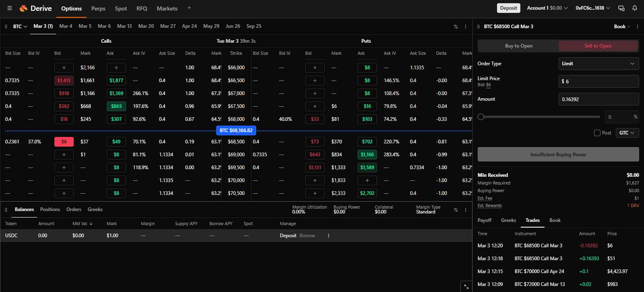Open the Book view dropdown
The height and width of the screenshot is (292, 644).
click(x=622, y=27)
